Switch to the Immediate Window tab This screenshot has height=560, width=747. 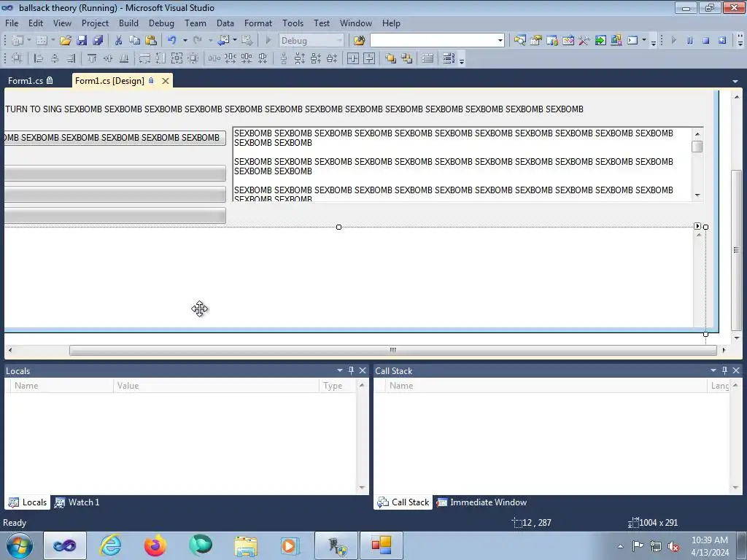point(481,502)
